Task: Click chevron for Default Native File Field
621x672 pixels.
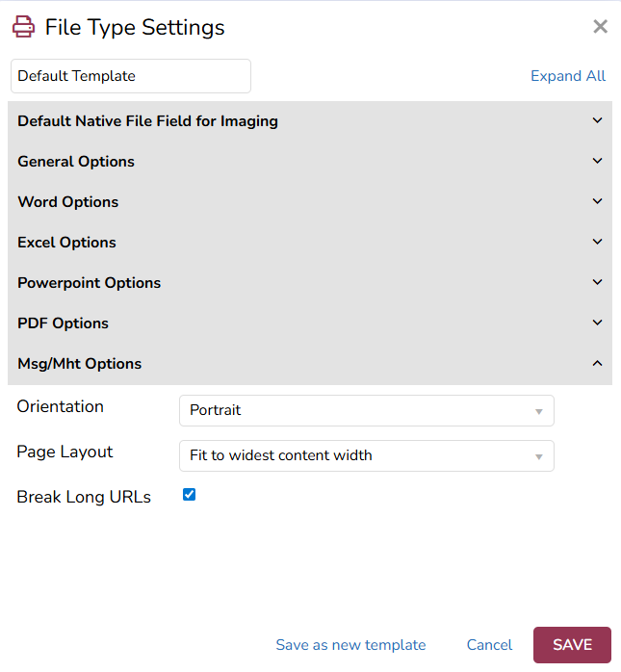Action: [598, 120]
